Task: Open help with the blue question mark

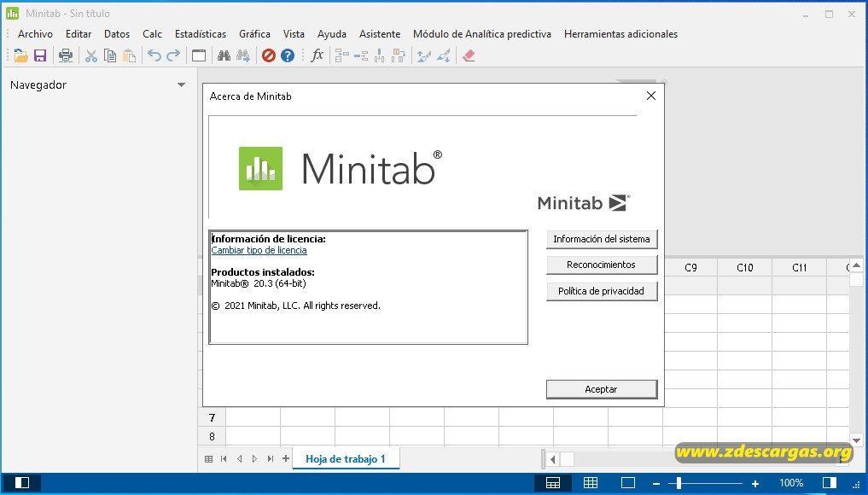Action: [x=288, y=55]
